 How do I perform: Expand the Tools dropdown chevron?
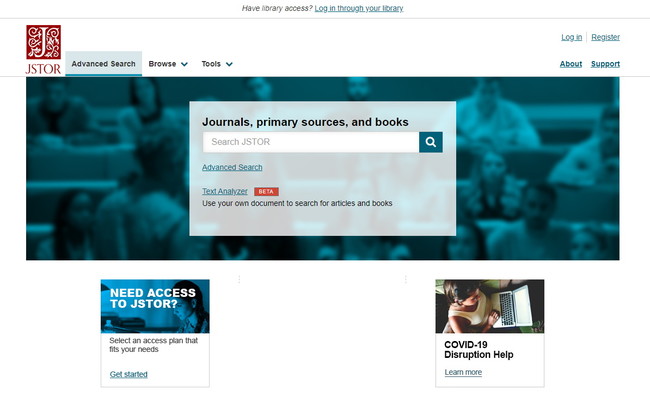click(x=229, y=64)
